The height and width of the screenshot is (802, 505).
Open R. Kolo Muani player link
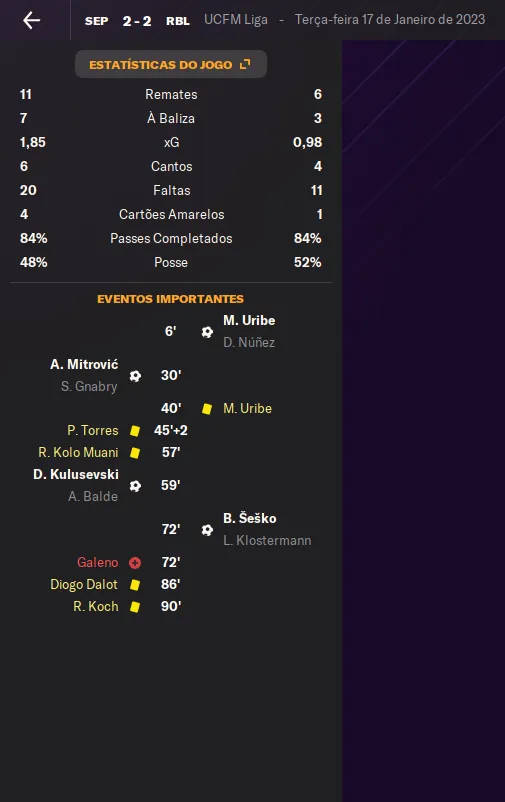pos(78,452)
